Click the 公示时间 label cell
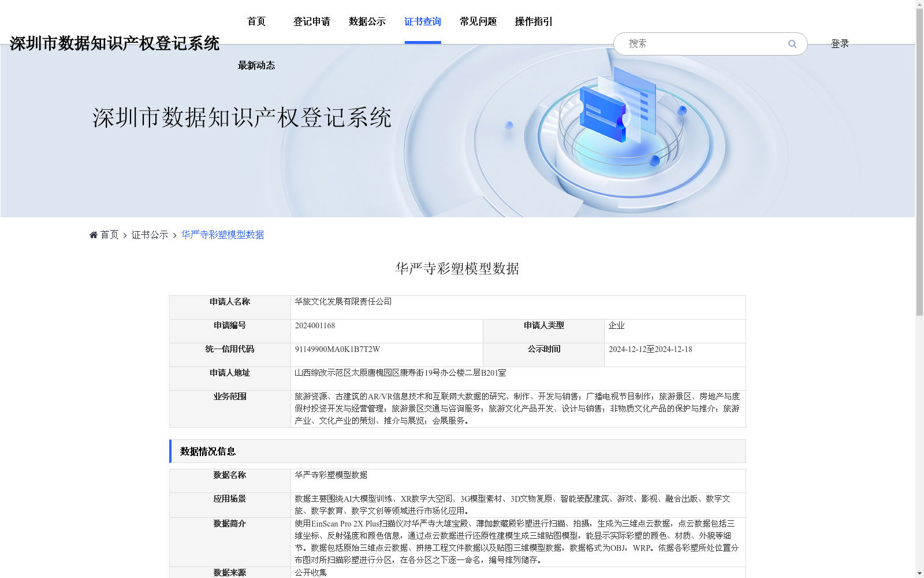Screen dimensions: 924x578 (x=543, y=355)
